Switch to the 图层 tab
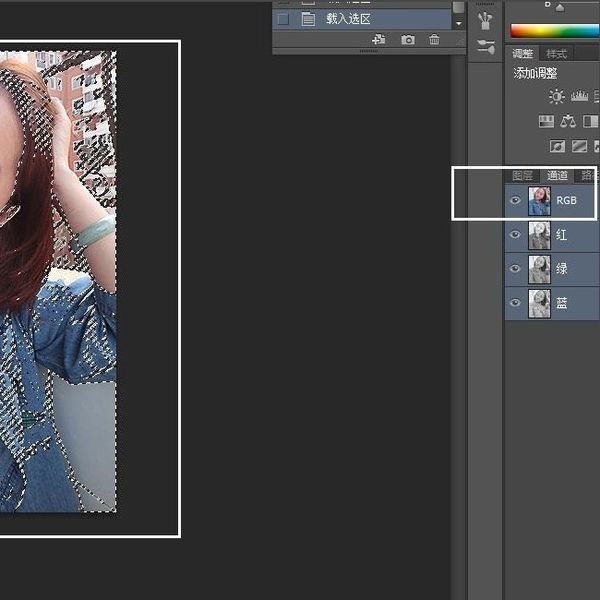The width and height of the screenshot is (600, 600). [x=522, y=175]
